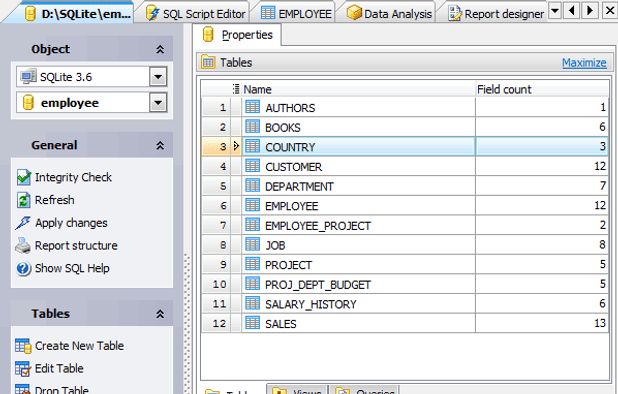Click the Edit Table link text
Viewport: 618px width, 394px height.
click(59, 369)
